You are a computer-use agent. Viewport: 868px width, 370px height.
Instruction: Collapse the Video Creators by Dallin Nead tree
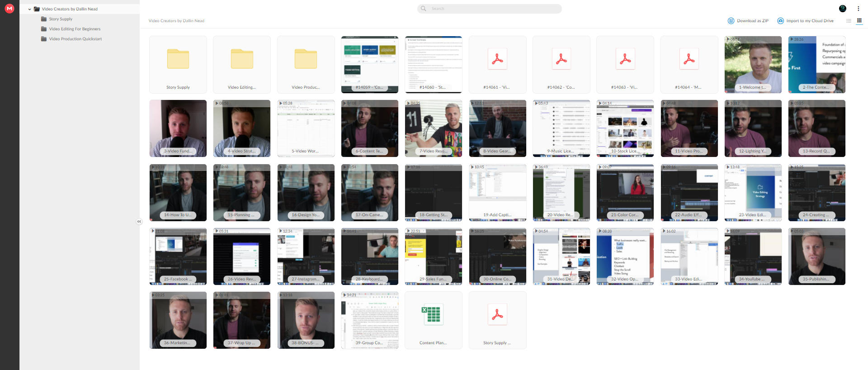click(x=30, y=9)
